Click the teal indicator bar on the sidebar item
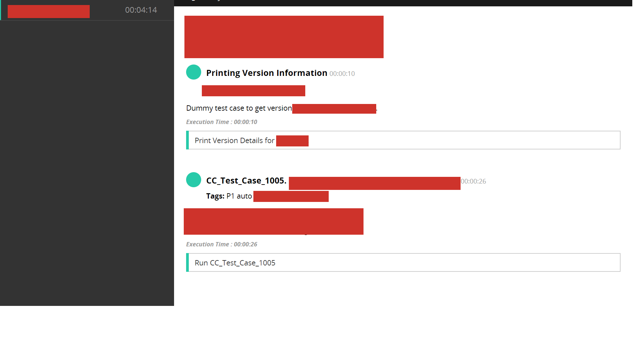Viewport: 644px width, 341px height. coord(1,10)
